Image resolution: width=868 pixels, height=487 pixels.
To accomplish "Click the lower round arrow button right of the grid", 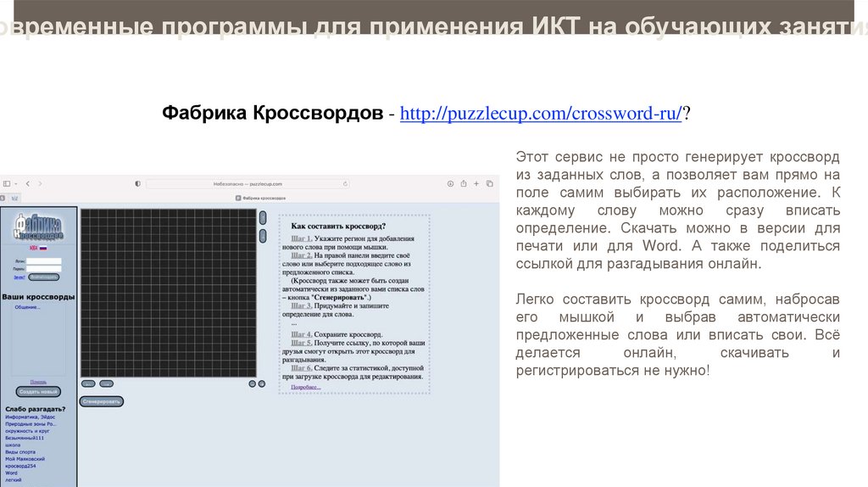I will tap(263, 236).
